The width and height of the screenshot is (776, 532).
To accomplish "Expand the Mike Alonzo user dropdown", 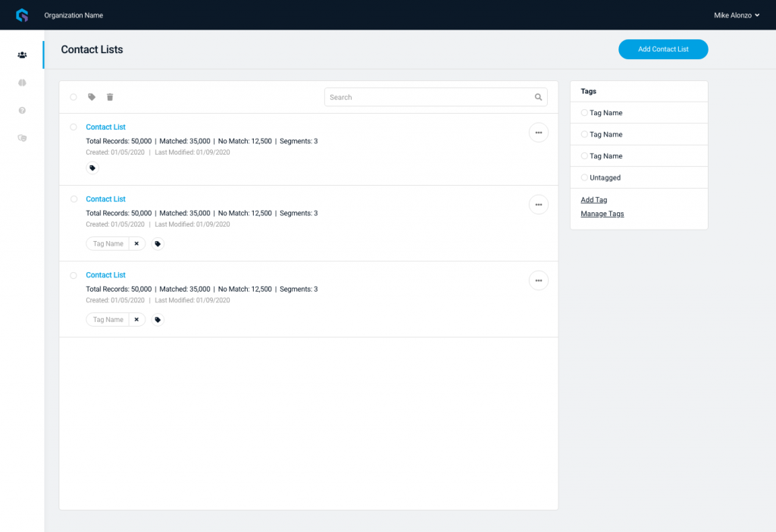I will point(737,15).
